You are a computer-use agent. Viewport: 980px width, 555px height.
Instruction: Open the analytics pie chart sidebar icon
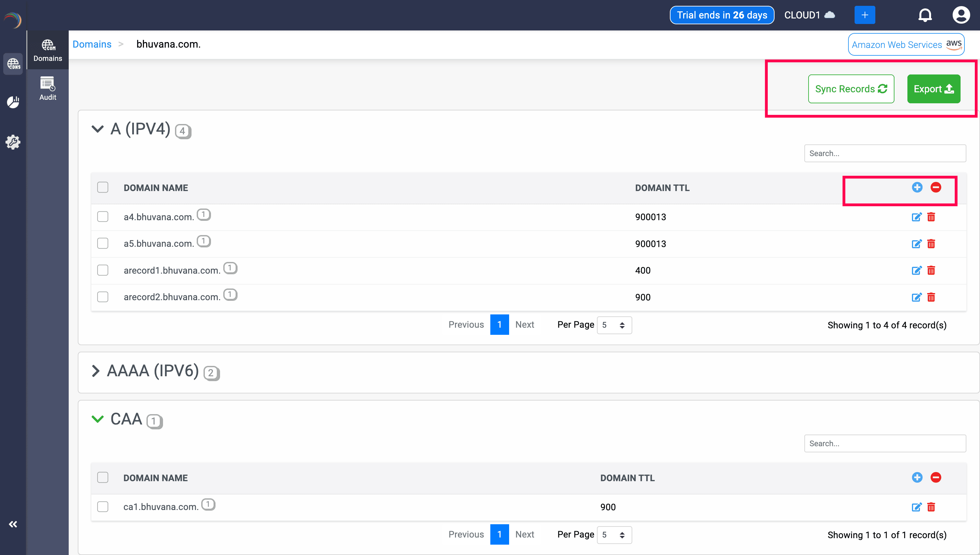13,103
